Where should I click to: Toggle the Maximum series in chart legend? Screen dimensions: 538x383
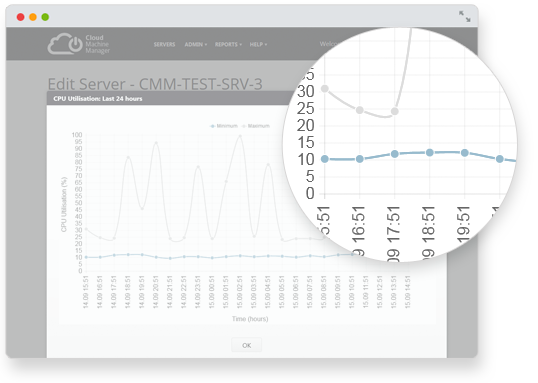coord(256,126)
